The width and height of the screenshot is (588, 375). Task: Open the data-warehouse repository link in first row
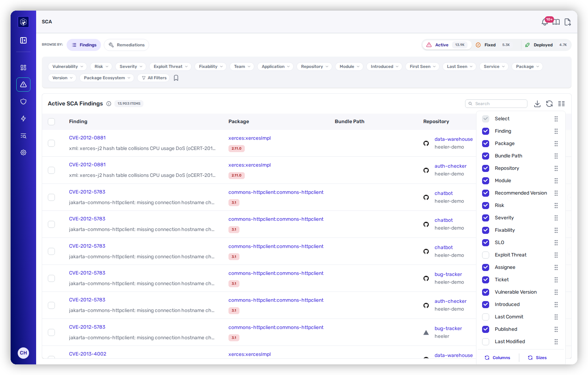(453, 139)
